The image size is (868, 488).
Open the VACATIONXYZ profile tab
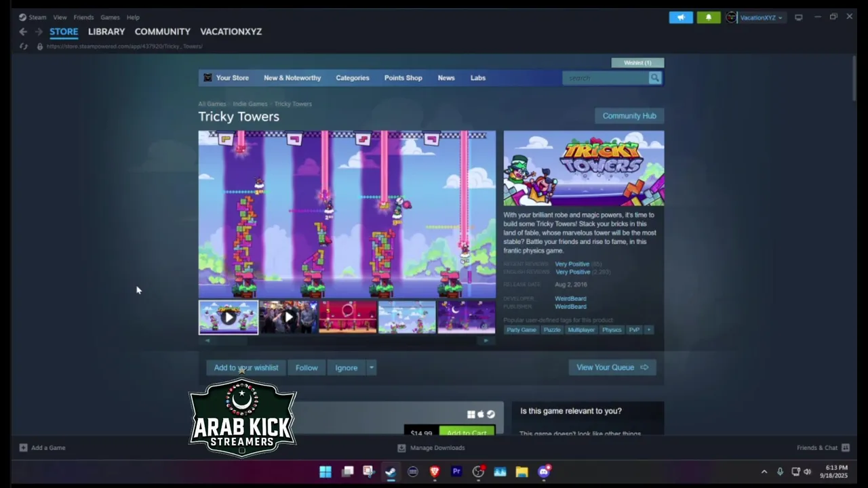pos(231,32)
